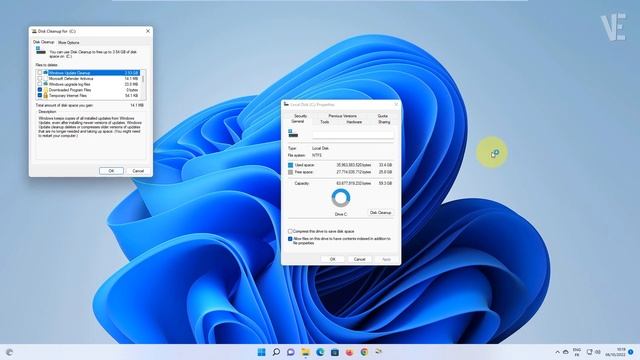Launch Firefox from the taskbar

(x=349, y=352)
